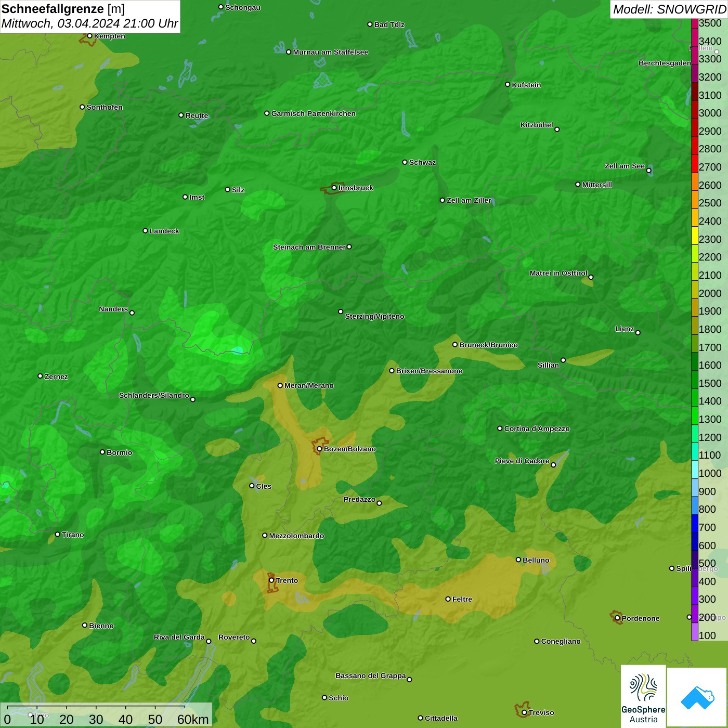The width and height of the screenshot is (728, 728).
Task: Click the Murnau am Staffelsee label
Action: click(330, 52)
